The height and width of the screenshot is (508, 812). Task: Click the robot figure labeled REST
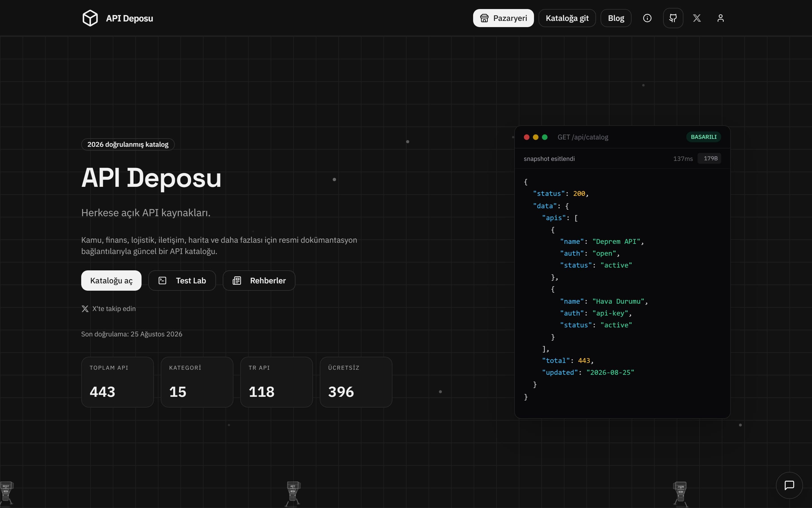[x=6, y=494]
